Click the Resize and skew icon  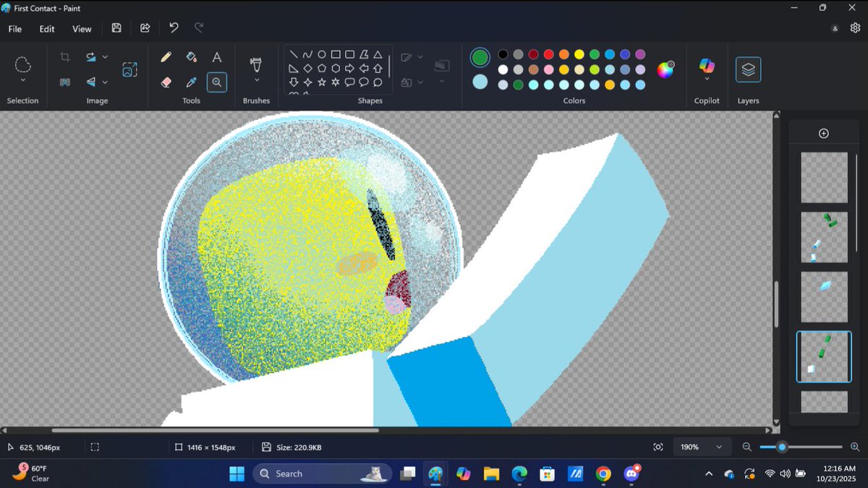pos(129,69)
